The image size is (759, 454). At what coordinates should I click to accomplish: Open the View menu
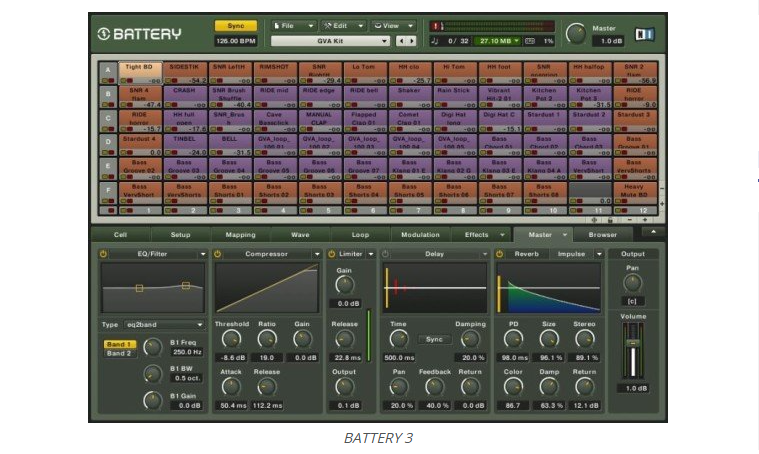pos(394,26)
